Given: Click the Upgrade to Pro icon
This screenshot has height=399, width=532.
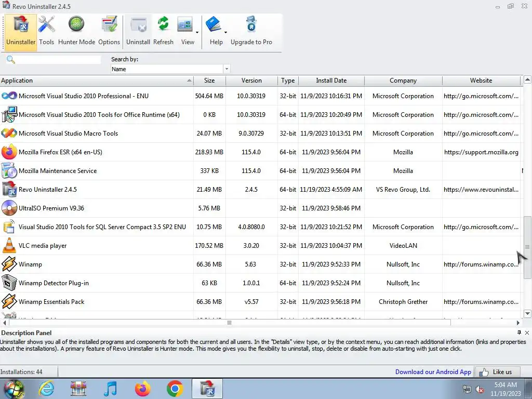Looking at the screenshot, I should click(x=251, y=24).
